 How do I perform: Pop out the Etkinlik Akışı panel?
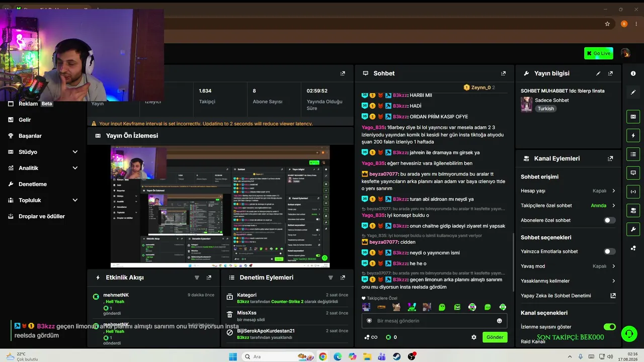coord(209,278)
